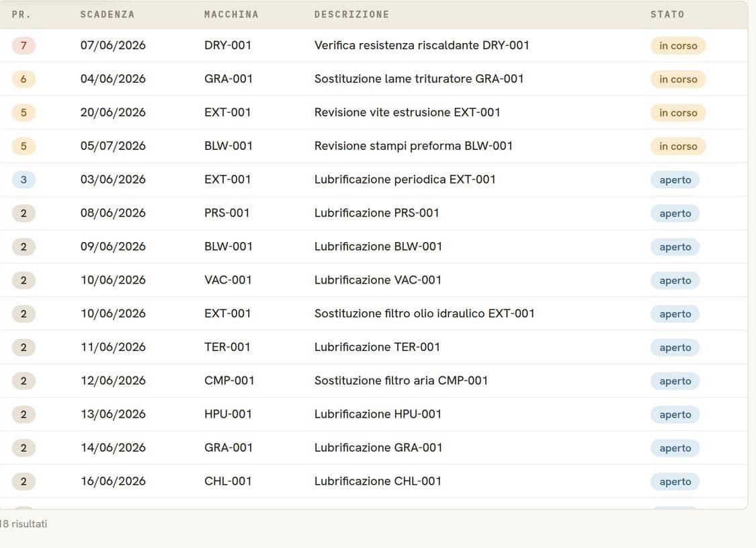Viewport: 756px width, 548px height.
Task: Click date 07/06/2026
Action: click(x=113, y=45)
